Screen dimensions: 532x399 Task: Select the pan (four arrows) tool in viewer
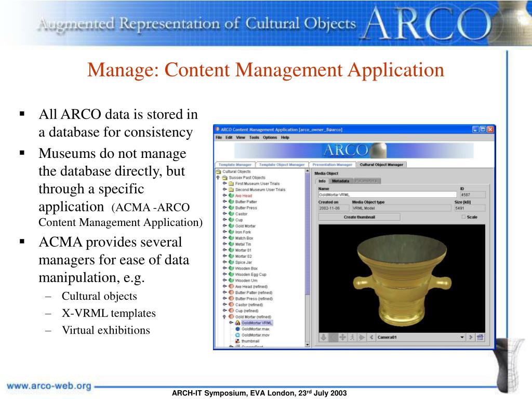click(343, 337)
